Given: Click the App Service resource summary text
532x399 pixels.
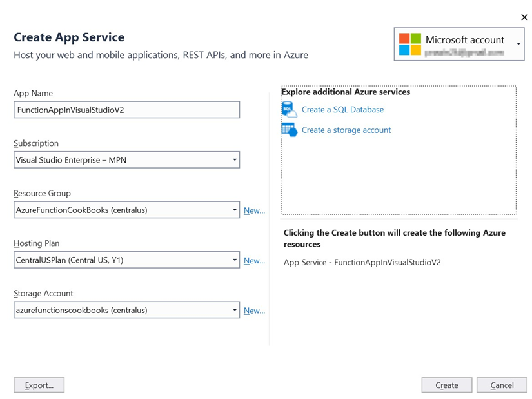Looking at the screenshot, I should [x=362, y=263].
